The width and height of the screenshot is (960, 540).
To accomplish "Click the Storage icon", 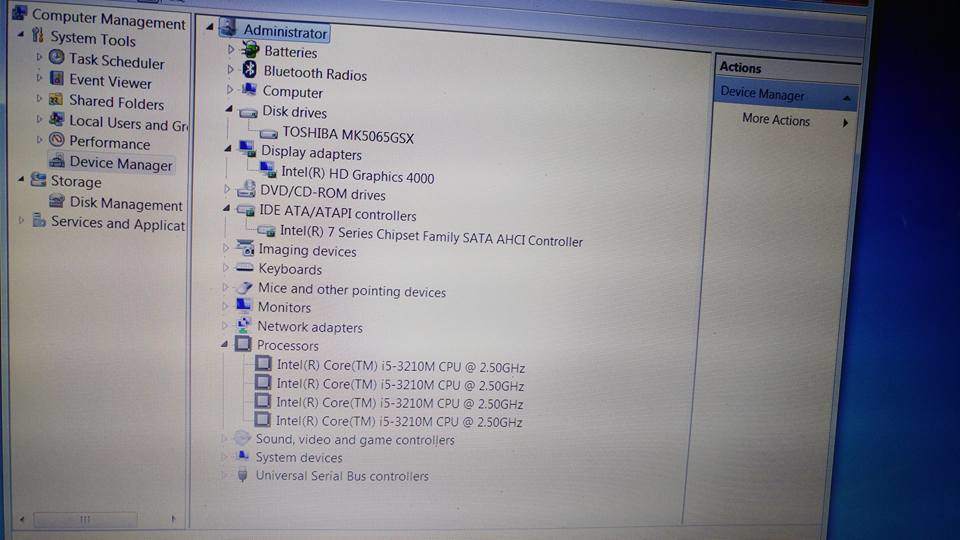I will (x=38, y=179).
